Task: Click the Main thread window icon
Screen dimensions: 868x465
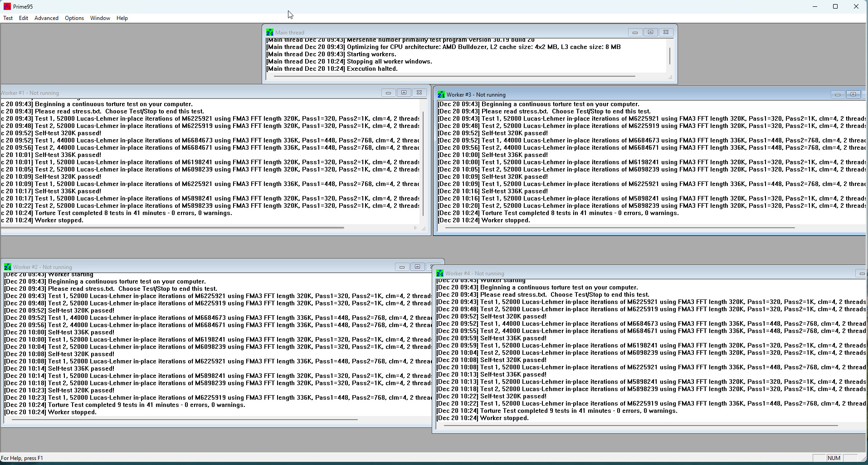Action: coord(270,32)
